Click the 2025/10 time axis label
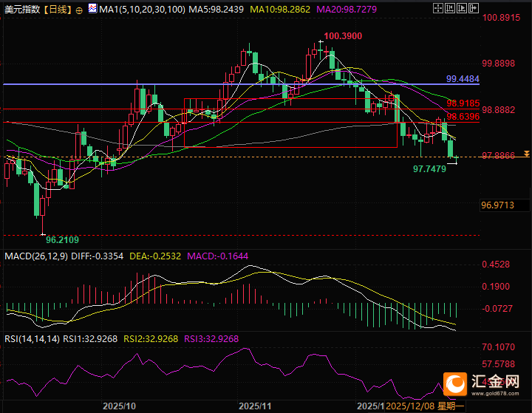The image size is (532, 413). pyautogui.click(x=119, y=406)
